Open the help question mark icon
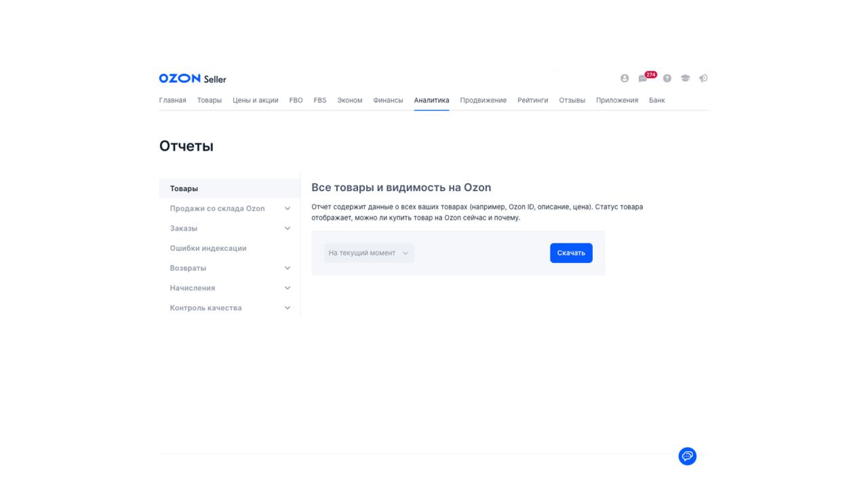 (667, 78)
